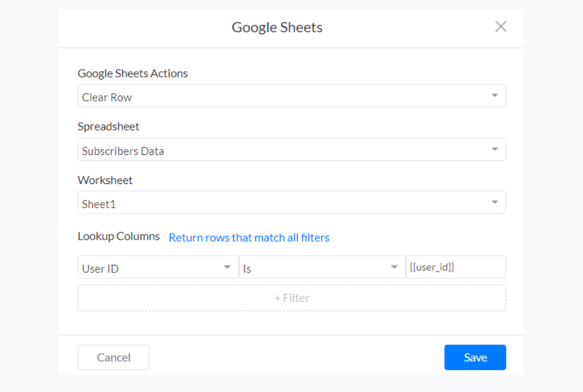The width and height of the screenshot is (583, 392).
Task: Click the 'Worksheet' field label
Action: click(x=105, y=180)
